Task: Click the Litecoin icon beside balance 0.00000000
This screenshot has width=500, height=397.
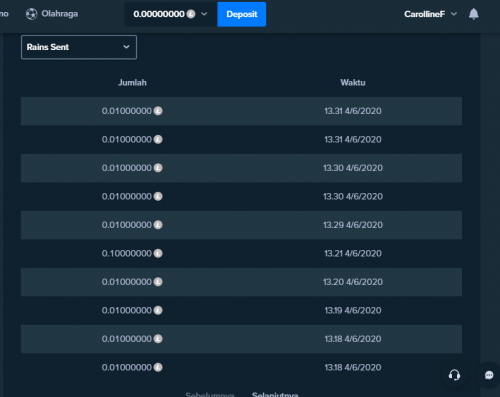Action: (191, 14)
